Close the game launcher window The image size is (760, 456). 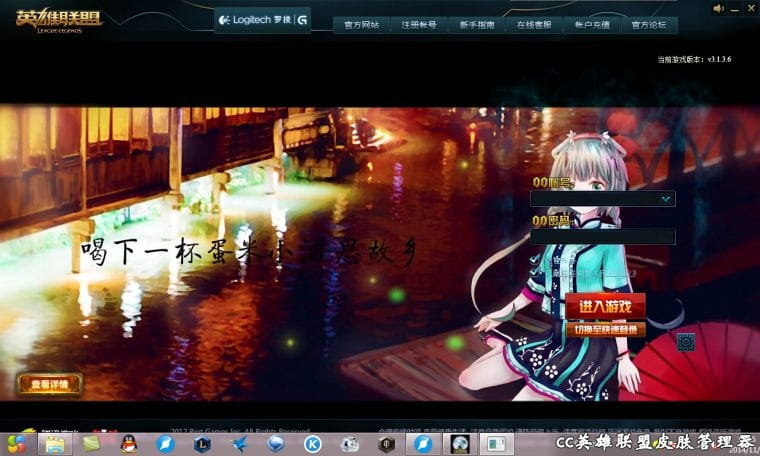click(x=751, y=9)
